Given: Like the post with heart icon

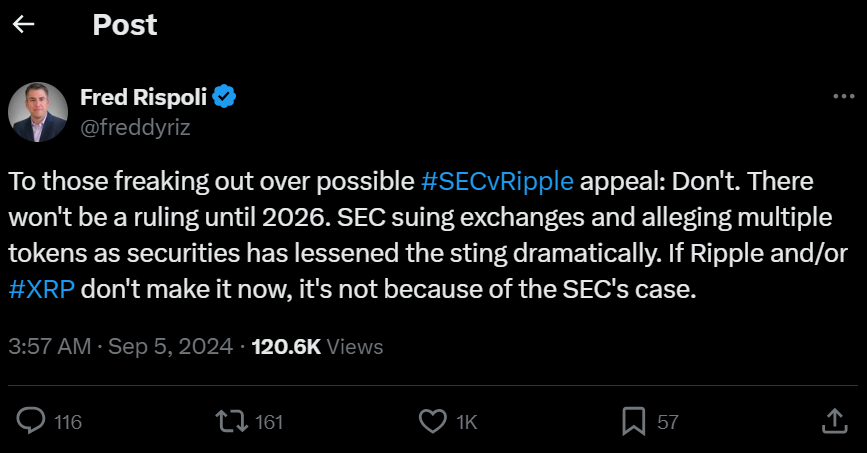Looking at the screenshot, I should pyautogui.click(x=433, y=422).
